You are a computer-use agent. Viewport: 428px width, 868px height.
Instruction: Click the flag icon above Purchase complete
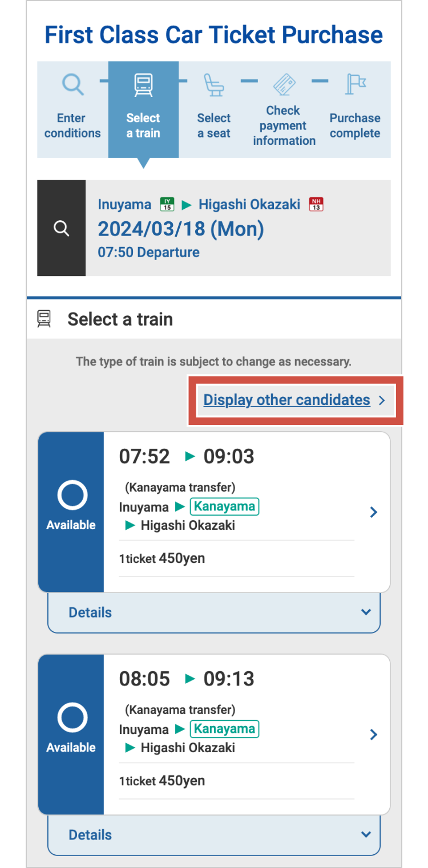(x=355, y=84)
